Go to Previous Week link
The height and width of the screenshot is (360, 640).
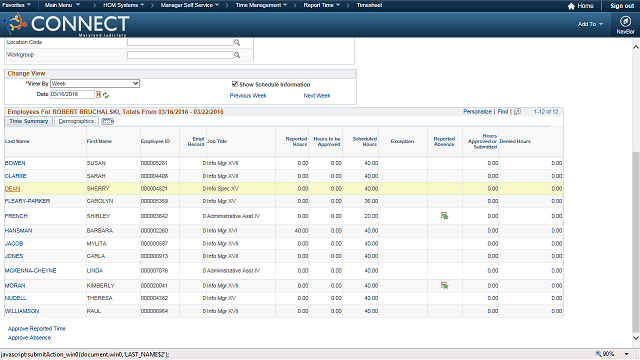coord(248,96)
